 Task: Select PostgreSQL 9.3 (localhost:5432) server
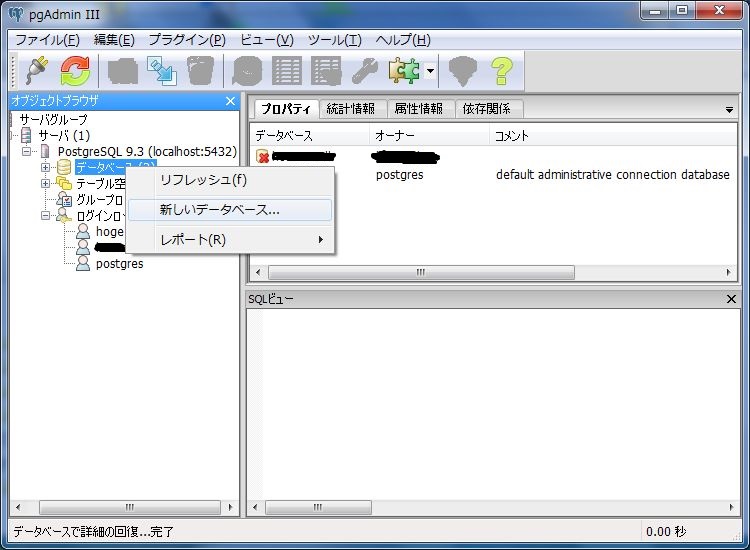coord(147,152)
